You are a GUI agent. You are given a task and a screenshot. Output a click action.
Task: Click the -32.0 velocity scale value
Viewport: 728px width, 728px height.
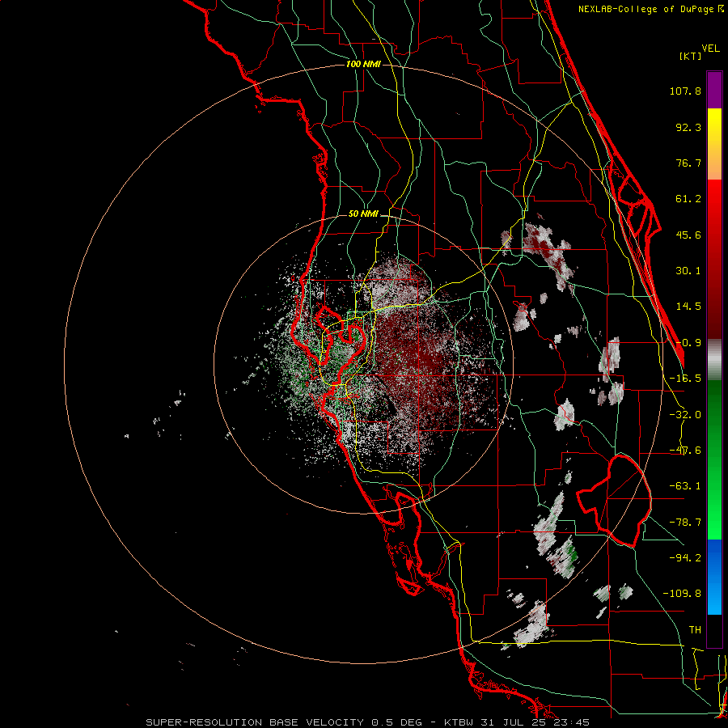[685, 415]
